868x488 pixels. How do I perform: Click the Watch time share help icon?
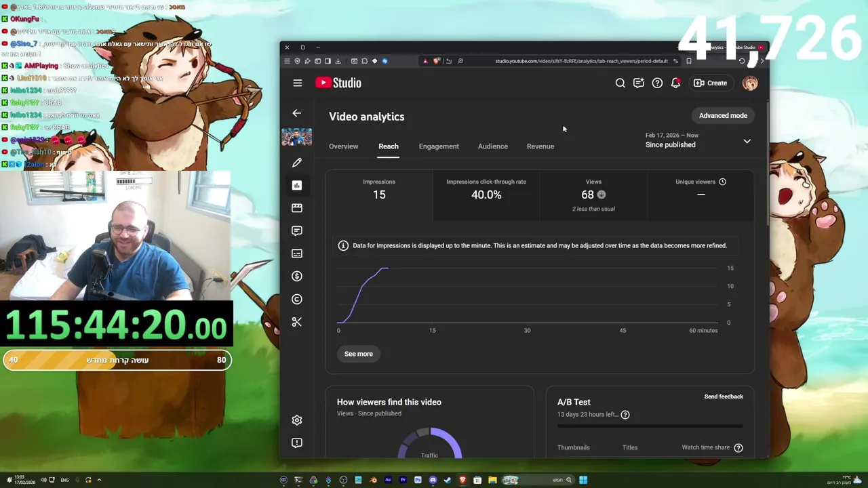738,447
